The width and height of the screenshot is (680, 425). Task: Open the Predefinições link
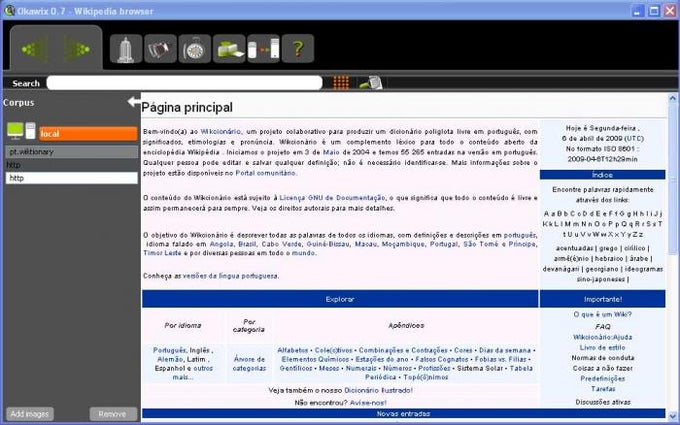(602, 379)
